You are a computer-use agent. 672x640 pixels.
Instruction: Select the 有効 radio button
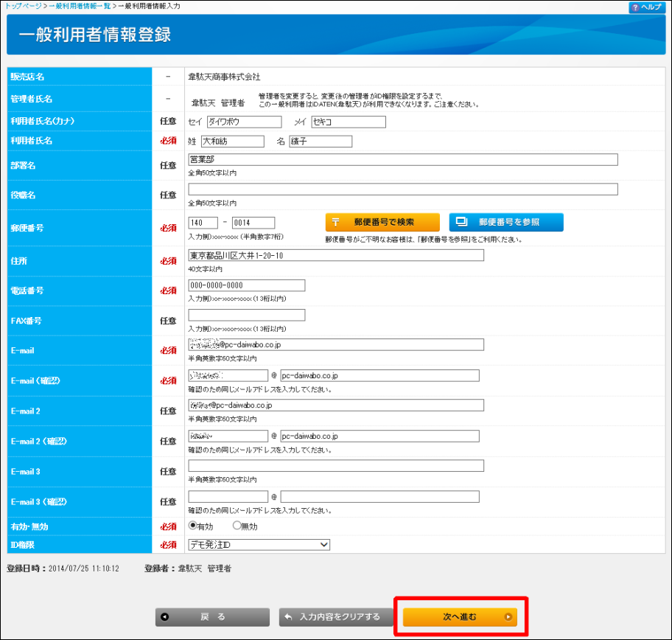[x=193, y=526]
